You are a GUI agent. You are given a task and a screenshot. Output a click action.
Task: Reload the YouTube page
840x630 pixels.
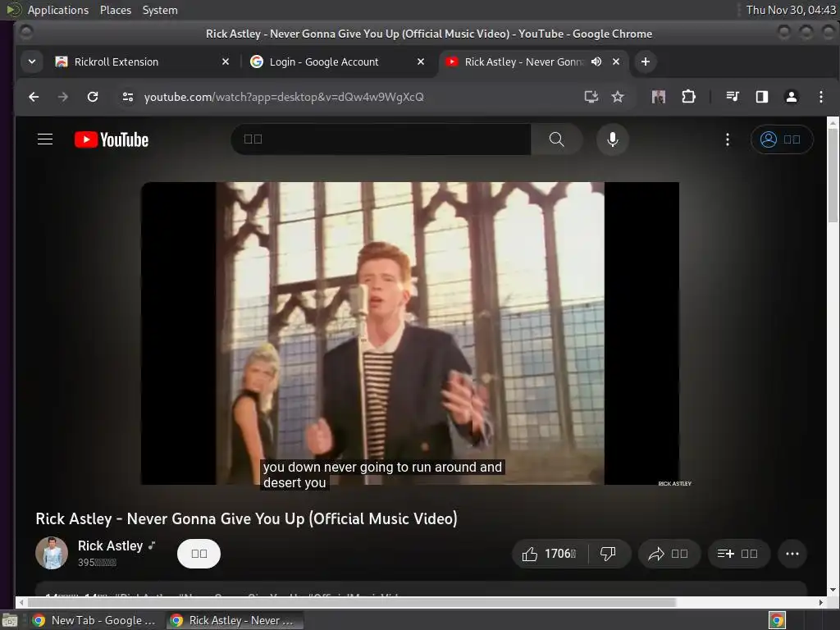click(93, 97)
